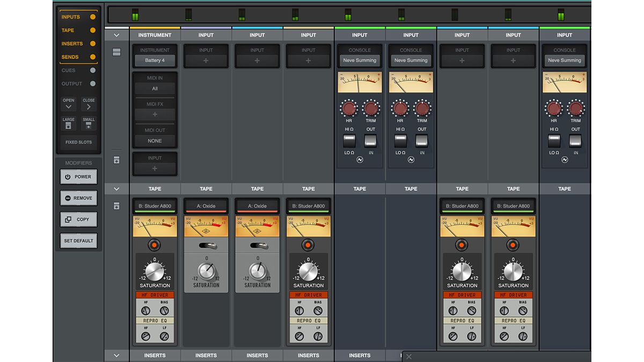Open the first A: Oxide tape slot
Screen dimensions: 644x362
206,206
